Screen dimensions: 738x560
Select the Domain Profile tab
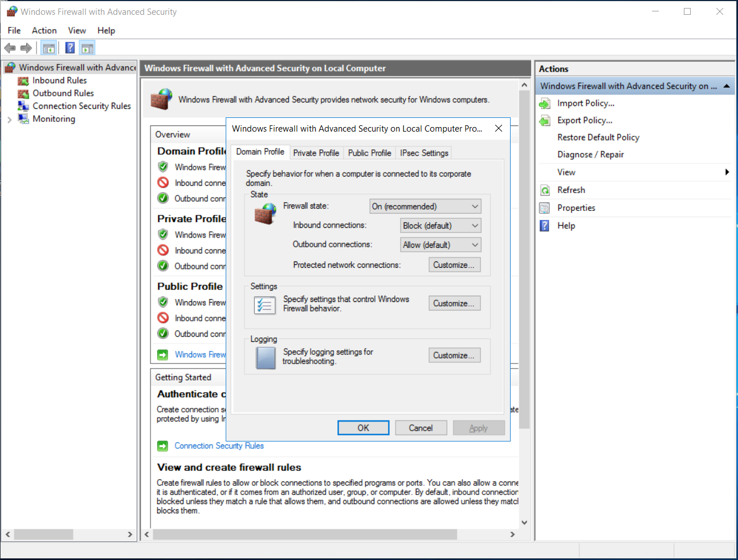coord(260,152)
